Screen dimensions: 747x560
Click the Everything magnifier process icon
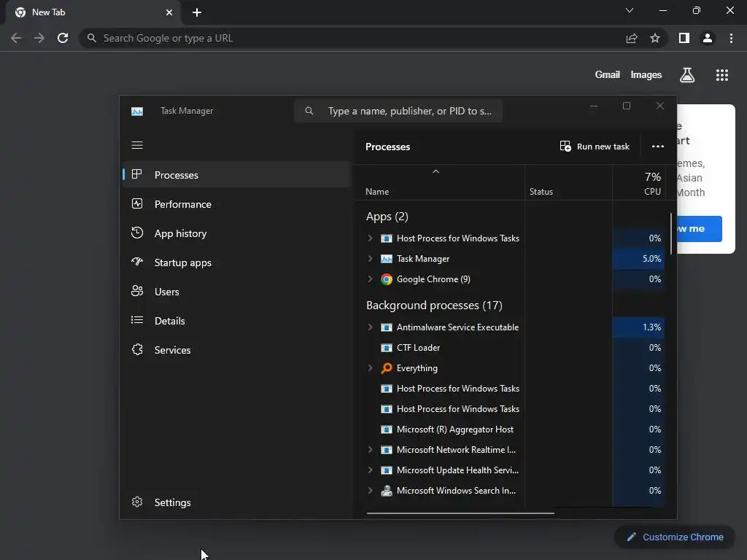point(387,368)
